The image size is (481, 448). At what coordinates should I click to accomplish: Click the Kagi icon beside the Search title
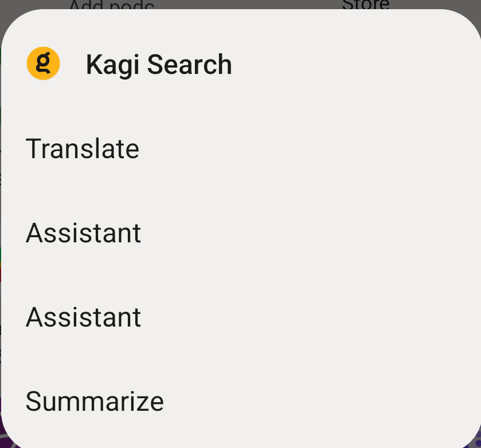(43, 63)
